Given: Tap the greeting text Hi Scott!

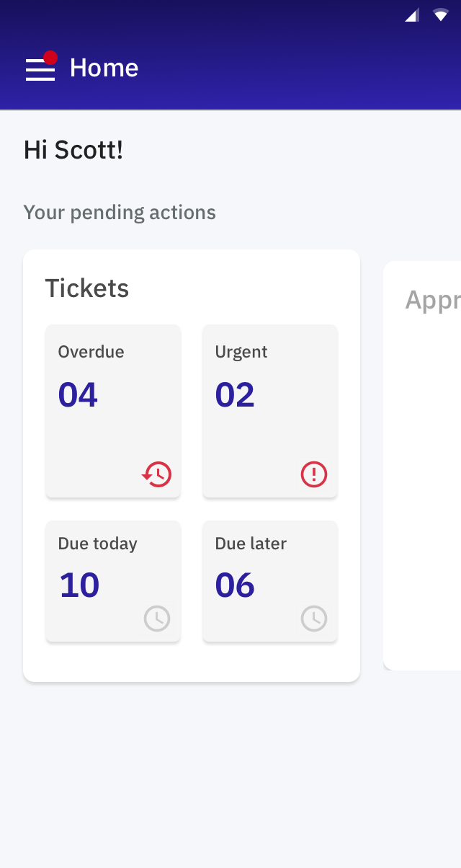Looking at the screenshot, I should (73, 150).
